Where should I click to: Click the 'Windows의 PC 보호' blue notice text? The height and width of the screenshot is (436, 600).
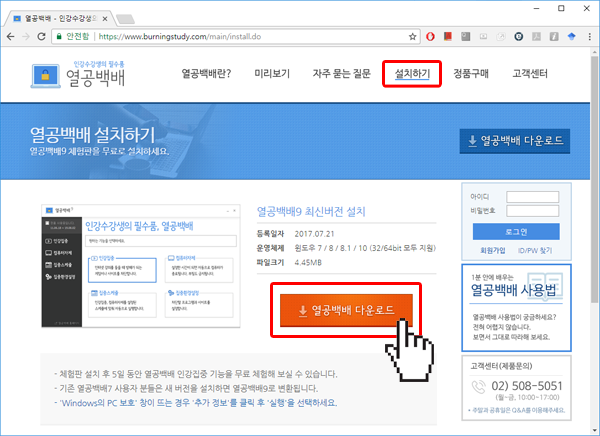tap(198, 403)
